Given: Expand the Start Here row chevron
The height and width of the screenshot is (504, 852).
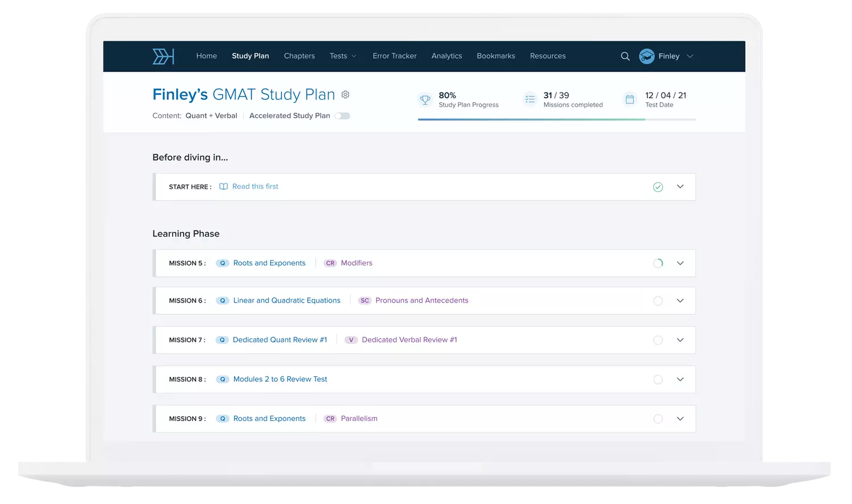Looking at the screenshot, I should tap(680, 187).
